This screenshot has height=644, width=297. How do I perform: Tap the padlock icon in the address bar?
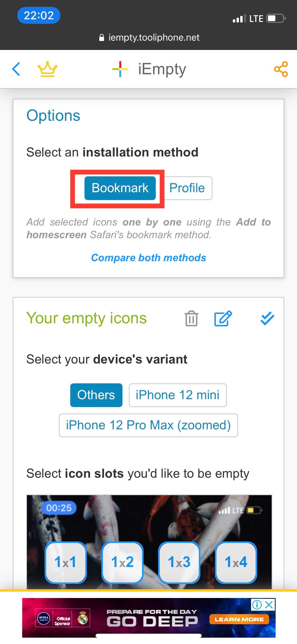point(102,37)
